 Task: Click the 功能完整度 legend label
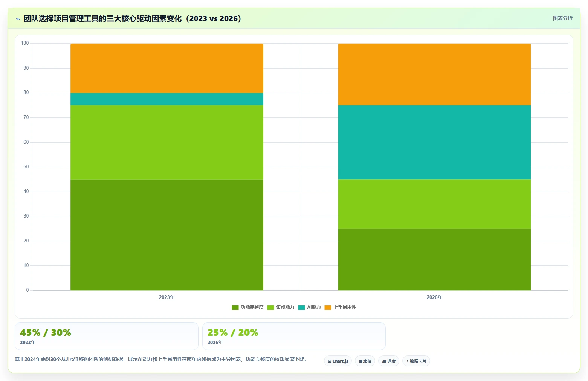[x=252, y=307]
